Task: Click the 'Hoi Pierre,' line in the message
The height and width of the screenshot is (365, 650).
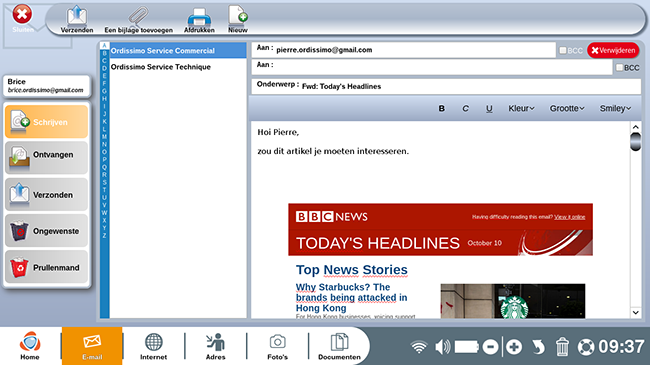Action: pyautogui.click(x=278, y=132)
